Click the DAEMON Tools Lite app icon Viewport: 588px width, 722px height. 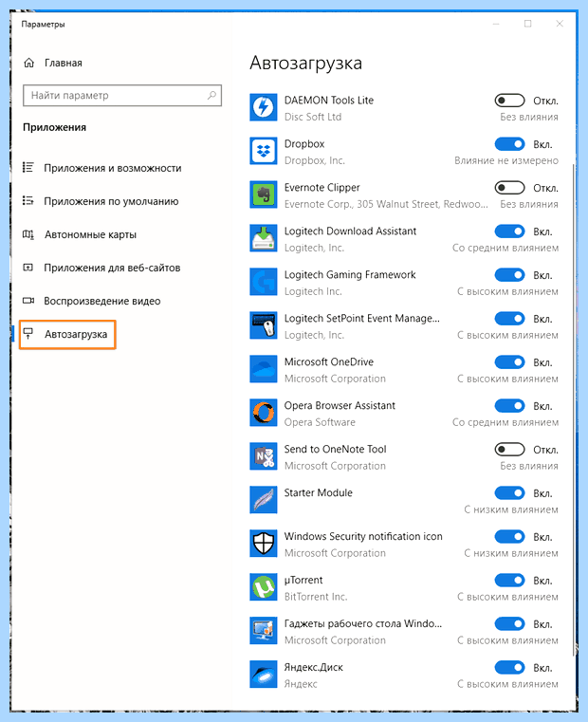coord(264,107)
